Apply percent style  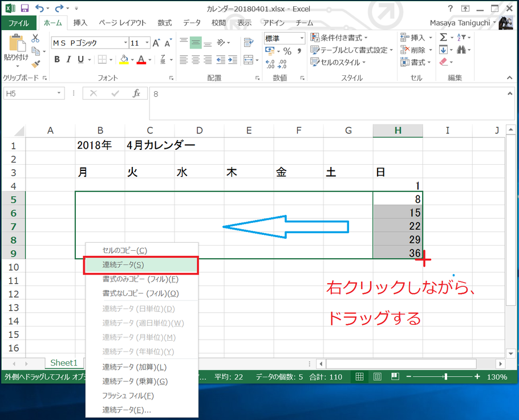point(287,51)
